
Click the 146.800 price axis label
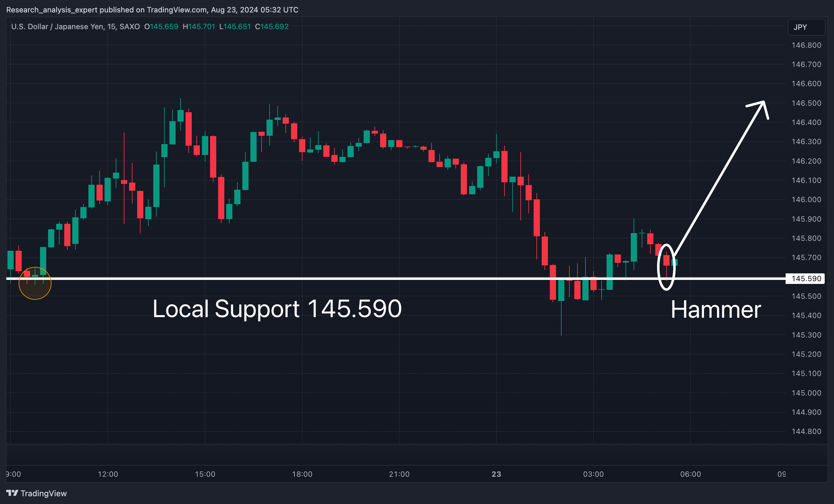[806, 45]
